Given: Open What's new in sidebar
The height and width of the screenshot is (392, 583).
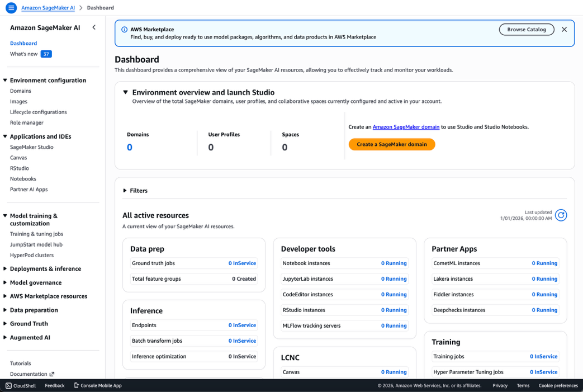Looking at the screenshot, I should coord(24,54).
